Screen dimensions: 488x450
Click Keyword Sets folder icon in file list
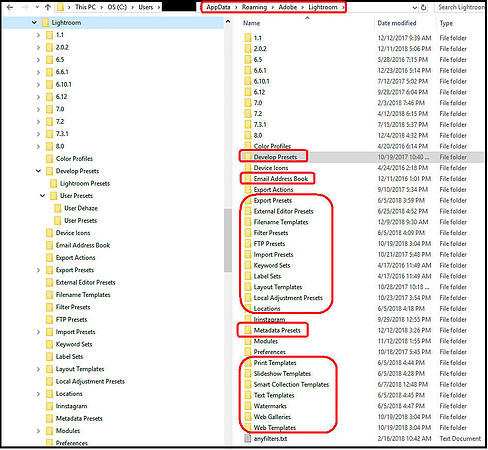coord(248,265)
